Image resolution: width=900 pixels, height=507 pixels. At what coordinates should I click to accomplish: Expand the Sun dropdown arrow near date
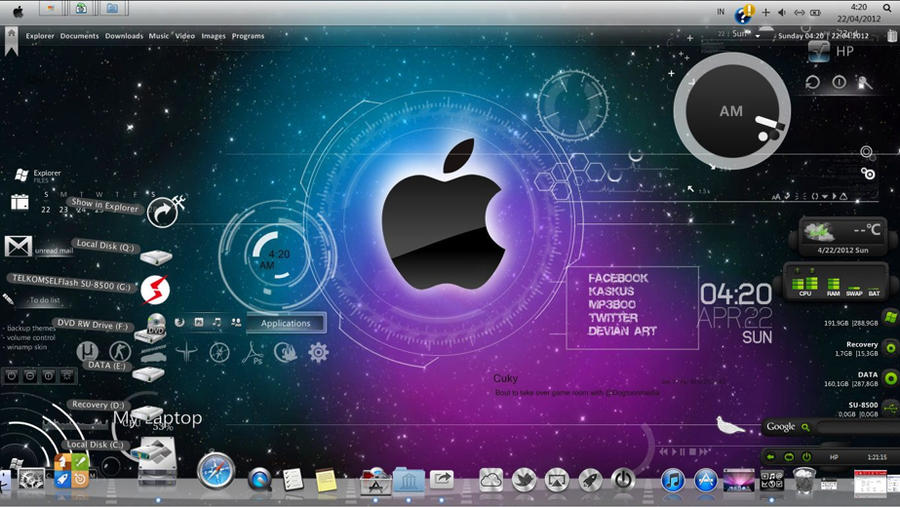coord(758,36)
